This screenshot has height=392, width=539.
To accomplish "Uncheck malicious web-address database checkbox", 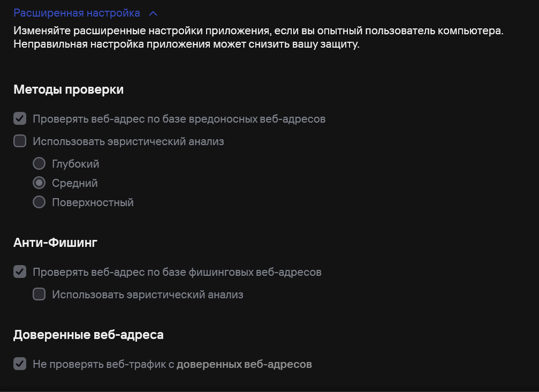I will pos(20,119).
